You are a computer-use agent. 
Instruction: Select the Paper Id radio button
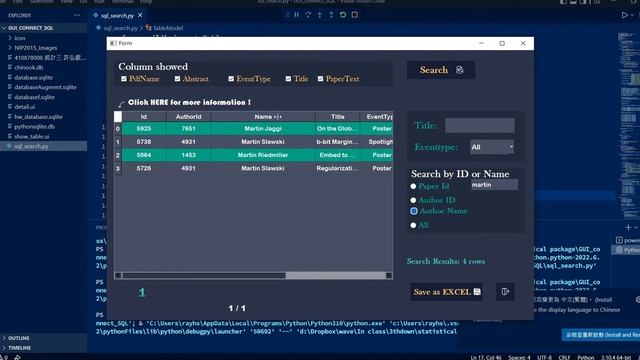(413, 186)
